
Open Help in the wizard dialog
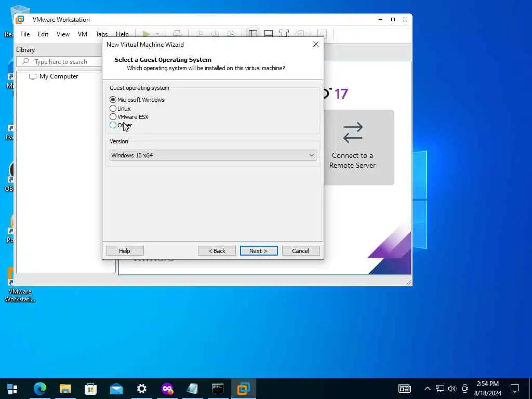tap(125, 251)
